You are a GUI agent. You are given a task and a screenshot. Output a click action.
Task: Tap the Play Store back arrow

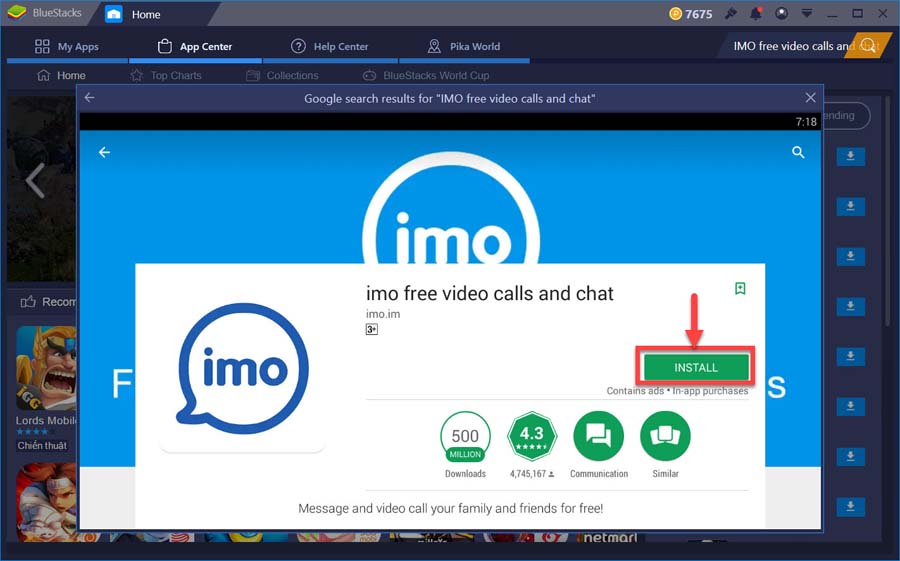click(x=104, y=152)
